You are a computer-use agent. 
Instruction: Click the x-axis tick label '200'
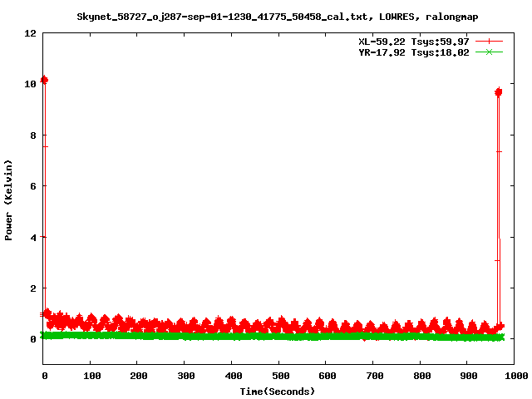(139, 376)
